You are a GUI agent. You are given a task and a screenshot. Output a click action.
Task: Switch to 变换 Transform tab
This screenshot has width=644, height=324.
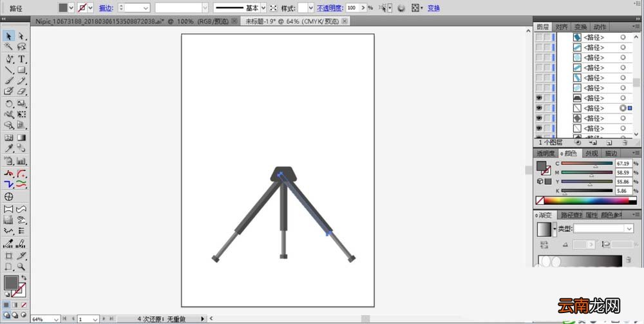pyautogui.click(x=580, y=26)
